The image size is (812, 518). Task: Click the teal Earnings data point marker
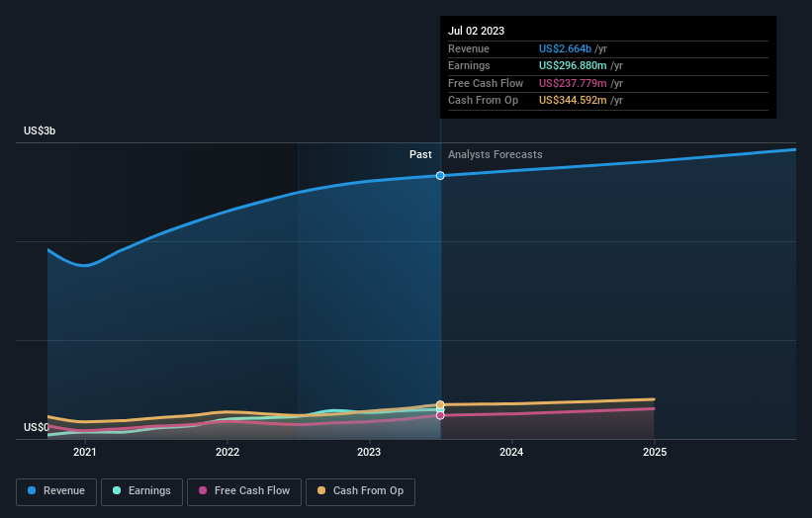tap(440, 410)
